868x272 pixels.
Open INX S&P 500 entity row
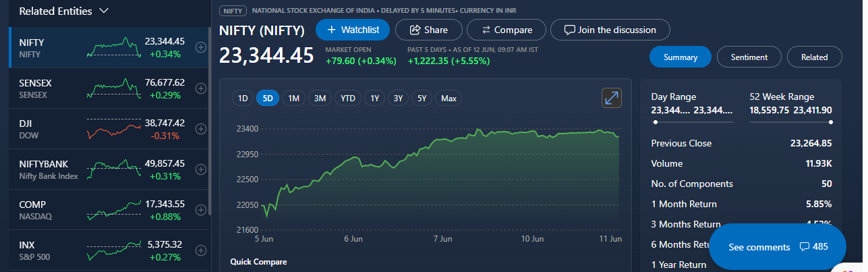click(x=110, y=250)
